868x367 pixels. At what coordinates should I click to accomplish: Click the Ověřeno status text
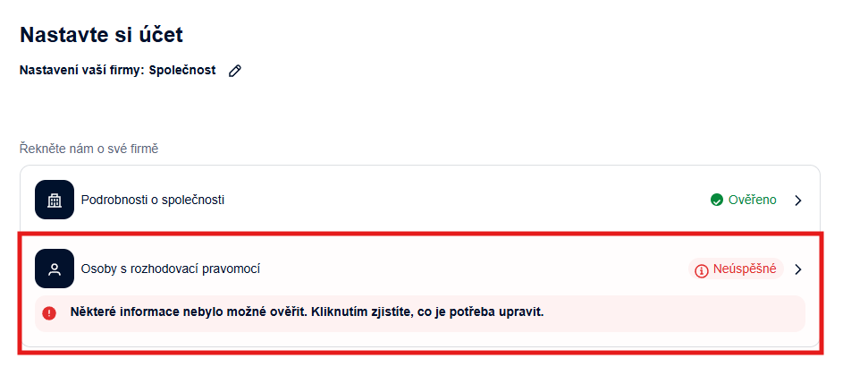point(751,200)
